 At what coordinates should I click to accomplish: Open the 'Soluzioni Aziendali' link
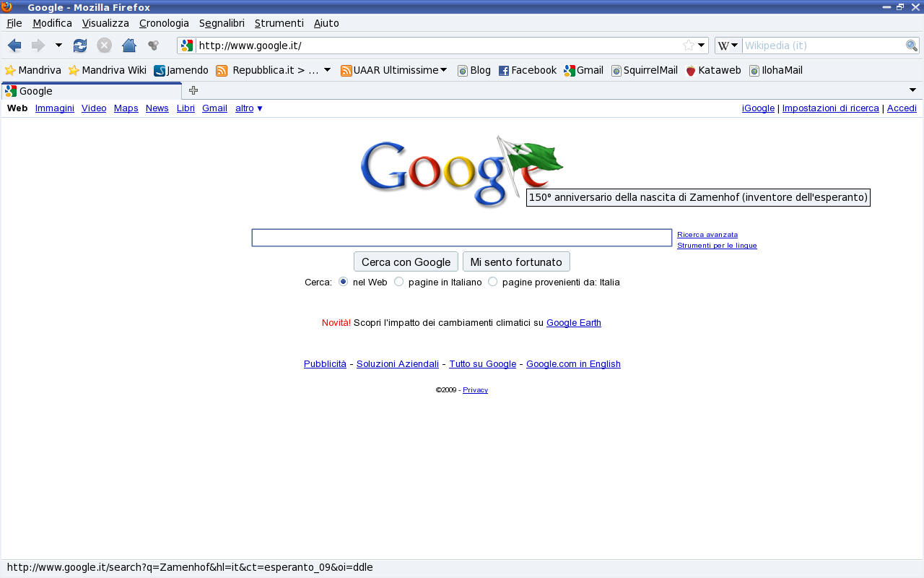[x=398, y=364]
